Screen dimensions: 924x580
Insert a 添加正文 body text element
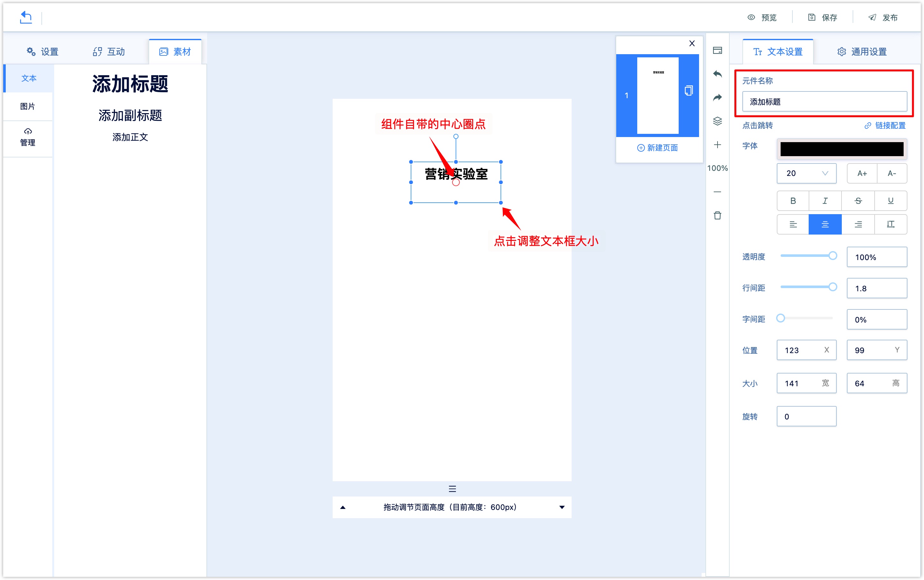coord(130,137)
